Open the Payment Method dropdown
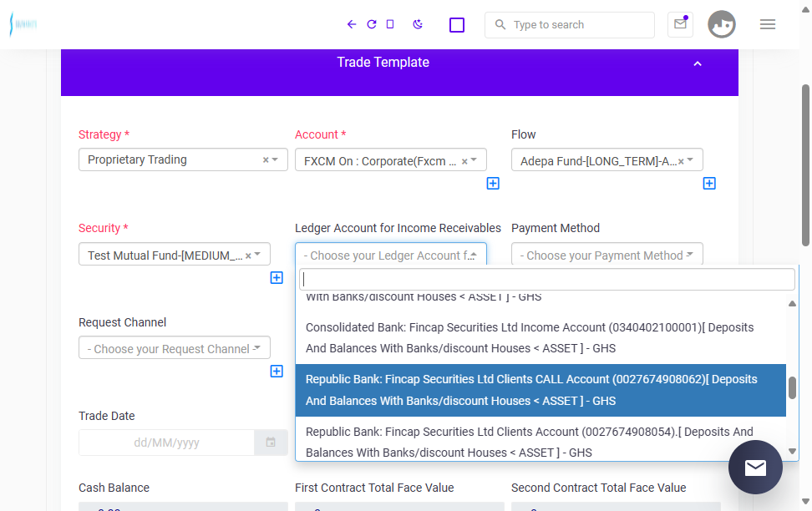 [607, 254]
